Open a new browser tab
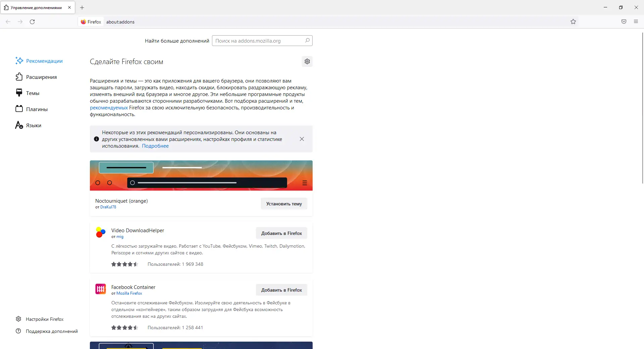Image resolution: width=644 pixels, height=349 pixels. (x=82, y=7)
